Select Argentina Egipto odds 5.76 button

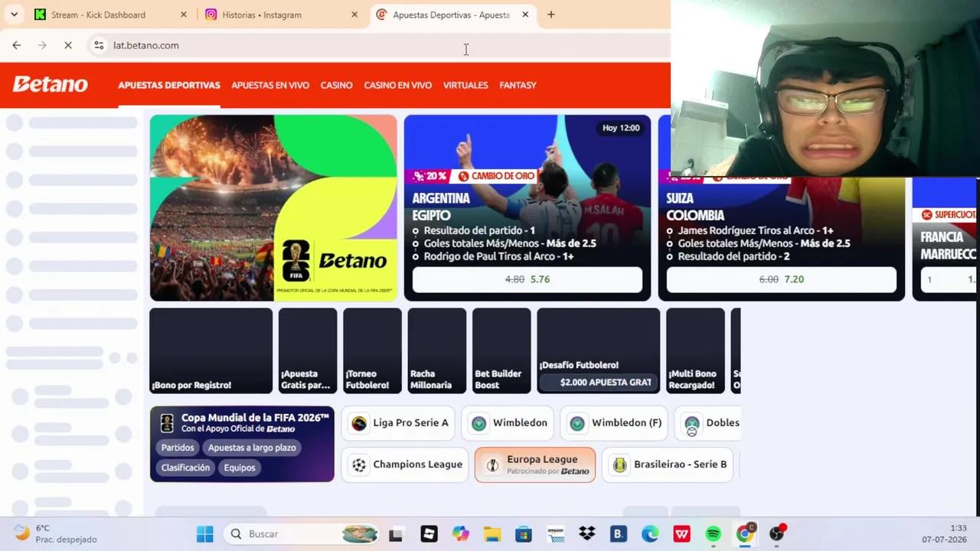528,279
